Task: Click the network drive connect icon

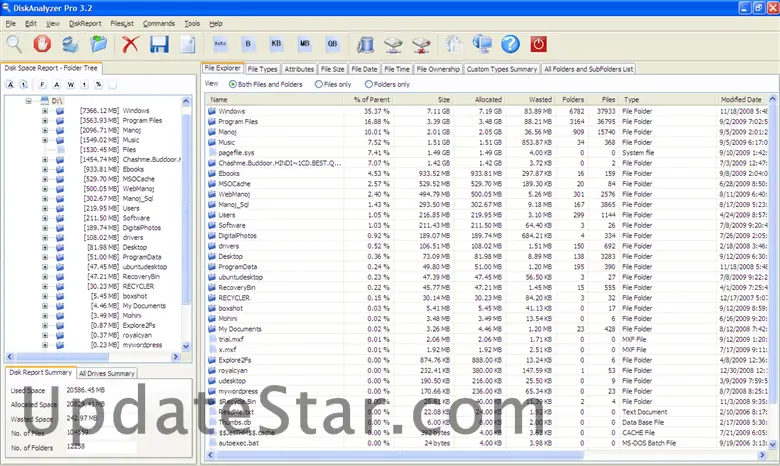Action: coord(393,44)
